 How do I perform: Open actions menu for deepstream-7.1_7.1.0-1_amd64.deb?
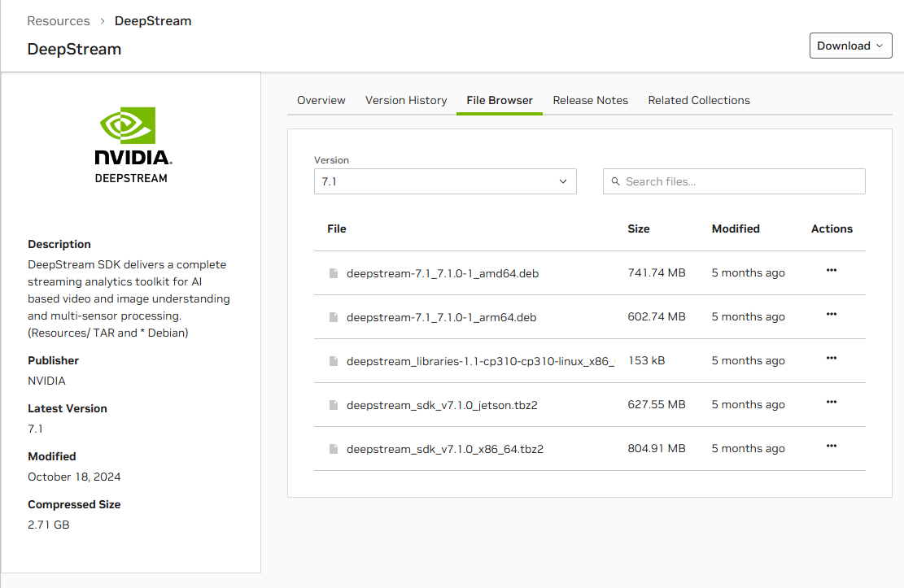(831, 270)
